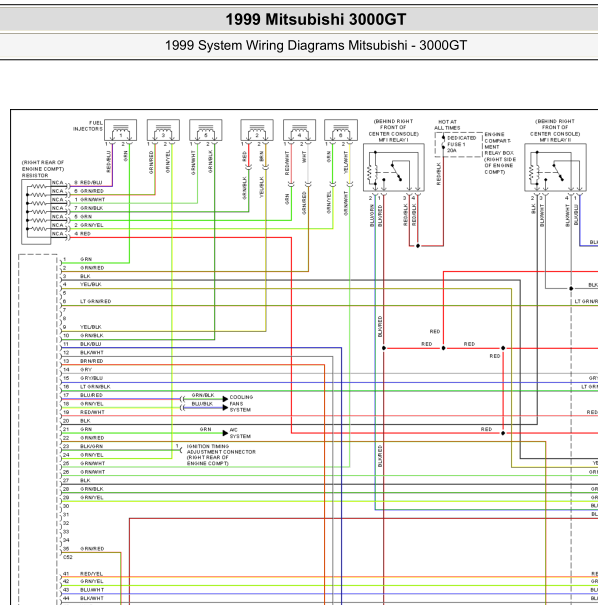This screenshot has height=605, width=598.
Task: Click the fuel injector 1 symbol
Action: pyautogui.click(x=120, y=130)
